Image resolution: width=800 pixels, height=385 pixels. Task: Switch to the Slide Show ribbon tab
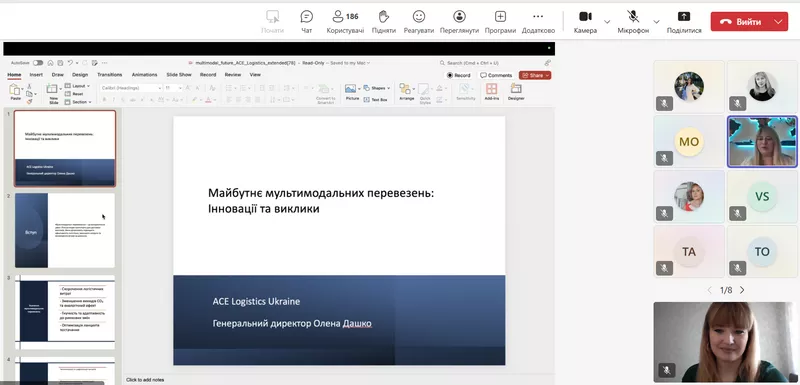179,74
